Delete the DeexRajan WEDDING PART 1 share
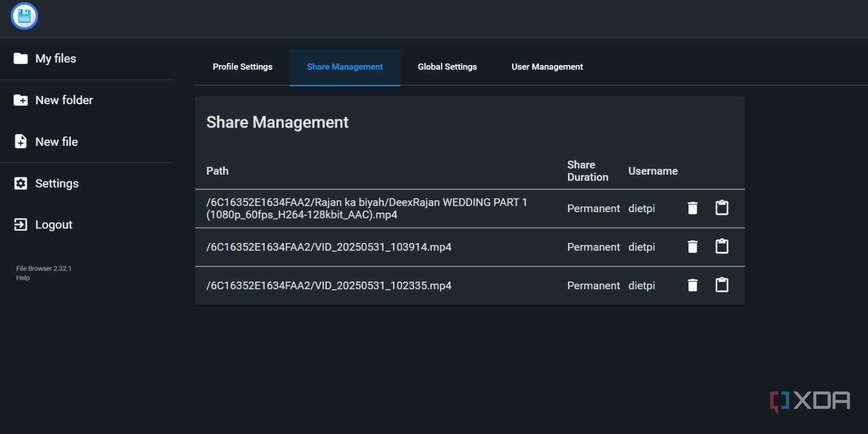This screenshot has width=868, height=434. 692,208
